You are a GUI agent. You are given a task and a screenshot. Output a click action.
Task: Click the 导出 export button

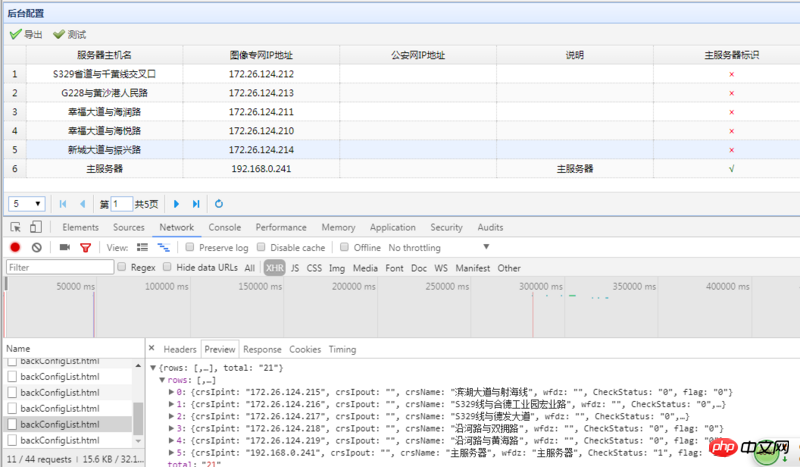click(x=26, y=34)
